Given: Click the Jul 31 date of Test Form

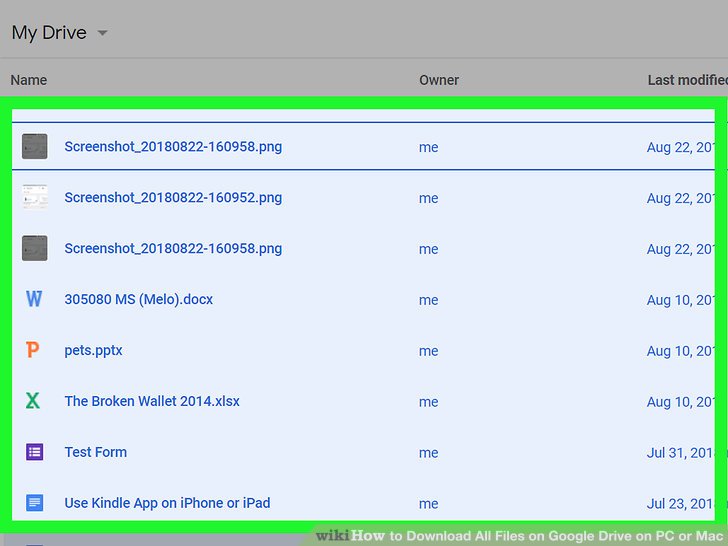Looking at the screenshot, I should coord(681,453).
